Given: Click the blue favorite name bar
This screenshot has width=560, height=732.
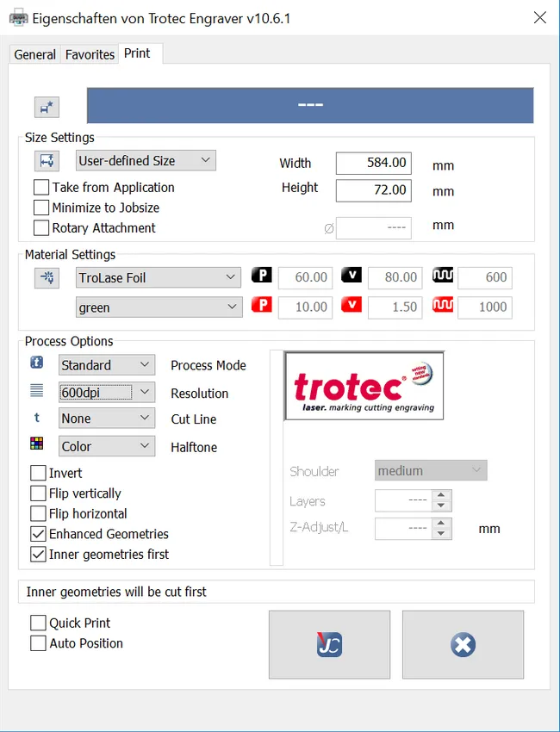Looking at the screenshot, I should 311,106.
